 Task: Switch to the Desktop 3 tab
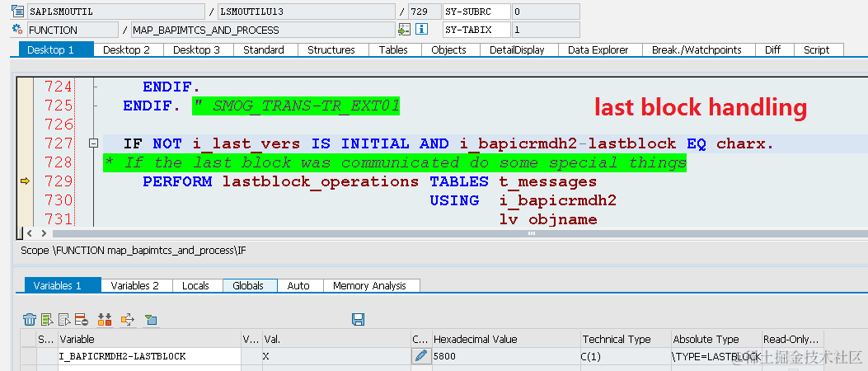[196, 49]
